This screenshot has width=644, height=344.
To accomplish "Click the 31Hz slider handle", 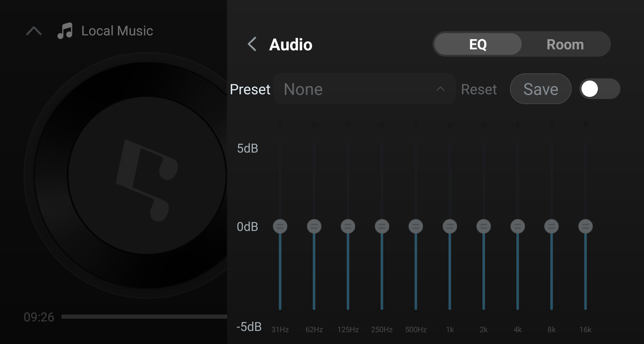I will (x=280, y=226).
